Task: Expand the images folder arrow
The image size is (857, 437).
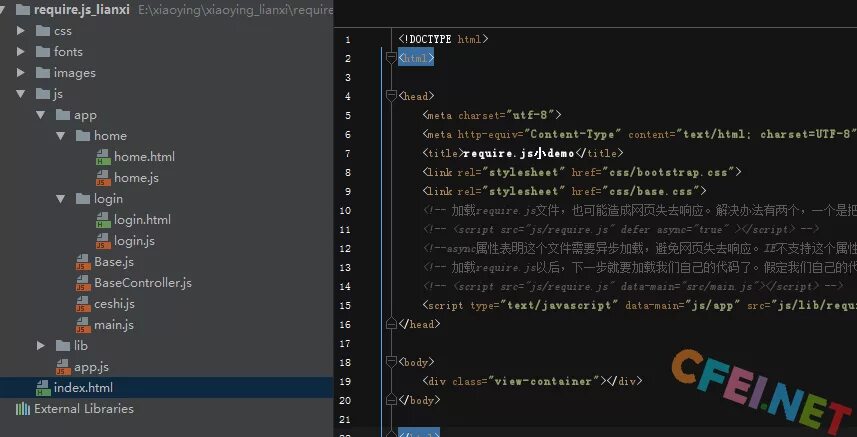Action: coord(21,73)
